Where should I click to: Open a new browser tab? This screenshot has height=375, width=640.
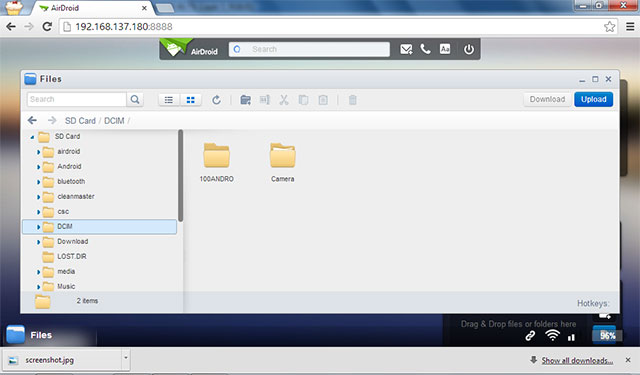(164, 8)
